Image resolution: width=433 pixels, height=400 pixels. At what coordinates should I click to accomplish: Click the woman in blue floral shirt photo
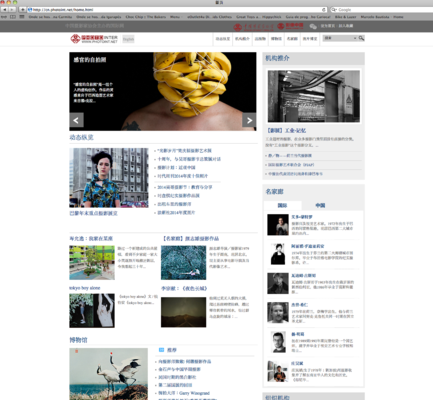109,178
